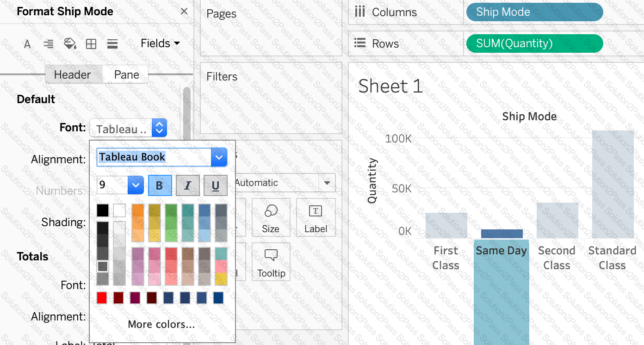Open the Borders formatting icon
This screenshot has height=345, width=644.
pos(91,44)
